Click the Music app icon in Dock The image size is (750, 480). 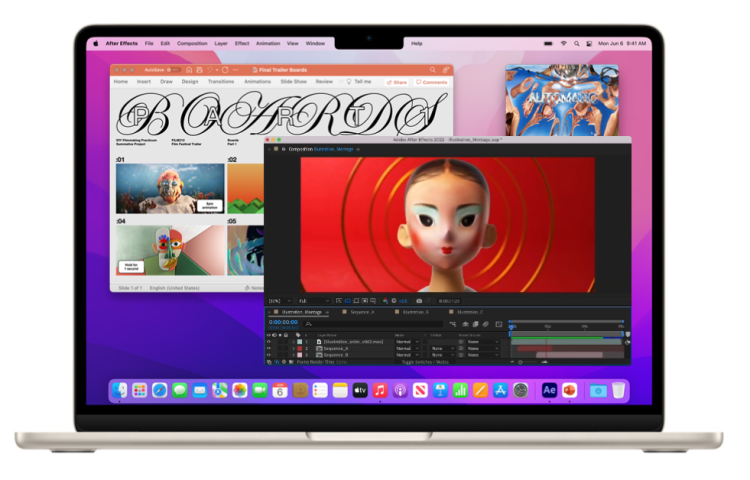coord(380,390)
